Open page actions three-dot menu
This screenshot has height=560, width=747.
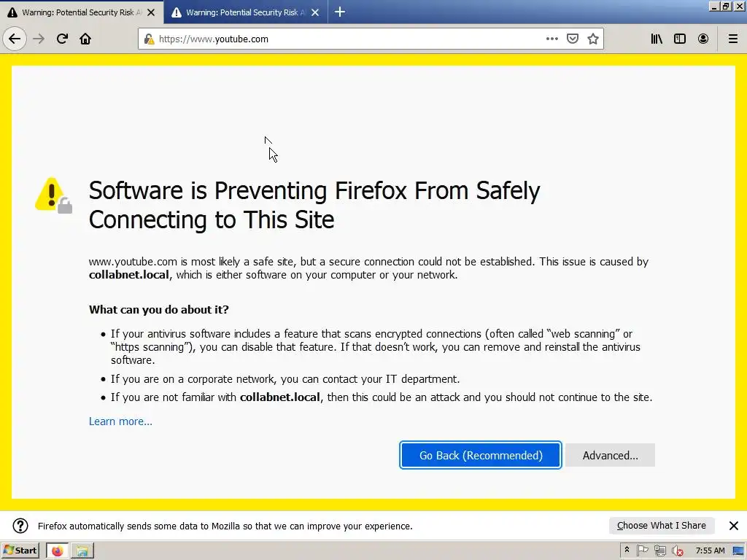[x=551, y=39]
